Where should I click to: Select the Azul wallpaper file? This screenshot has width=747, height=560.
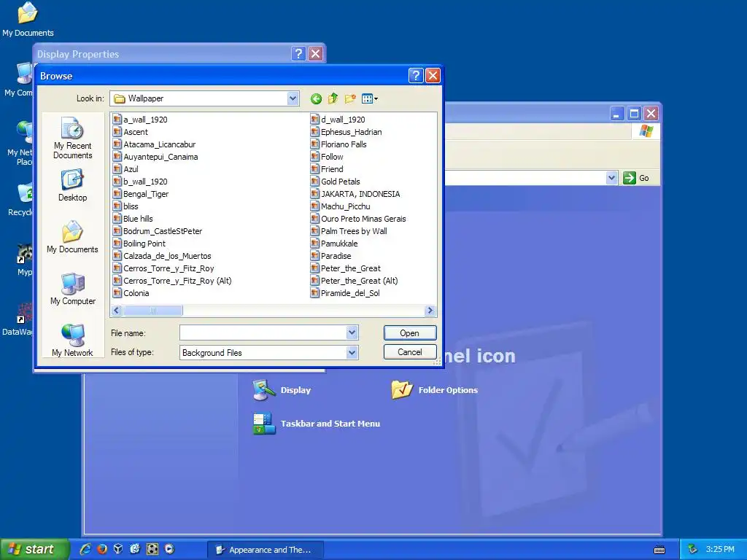[125, 169]
